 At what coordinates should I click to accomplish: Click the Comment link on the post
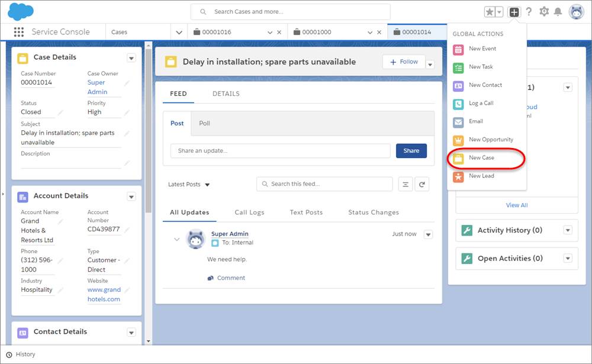226,278
